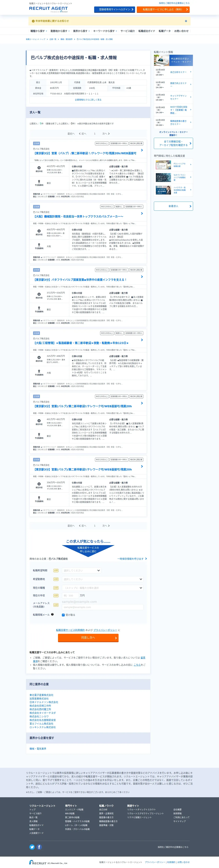Open the 転職イベント seminar banner image
This screenshot has width=219, height=868.
(x=173, y=60)
